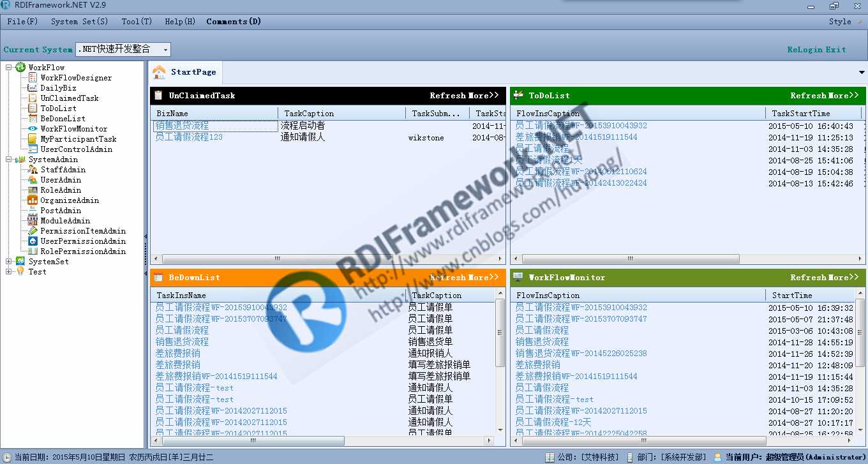Click the StartPage home icon

click(159, 72)
